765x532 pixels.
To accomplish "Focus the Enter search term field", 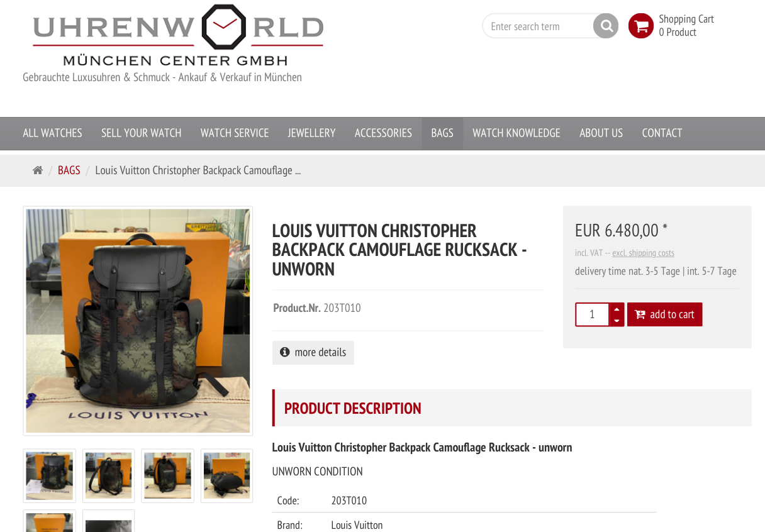I will (539, 26).
